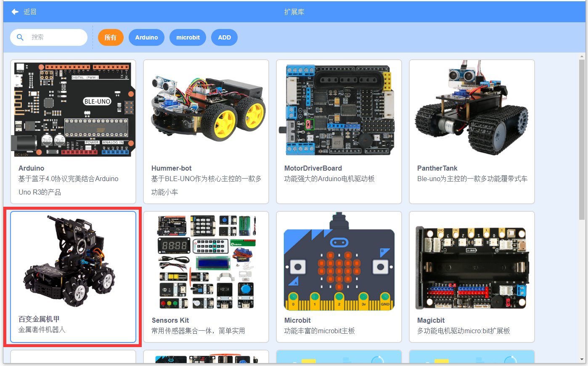Choose the Microbit board icon
This screenshot has width=588, height=366.
(x=339, y=263)
